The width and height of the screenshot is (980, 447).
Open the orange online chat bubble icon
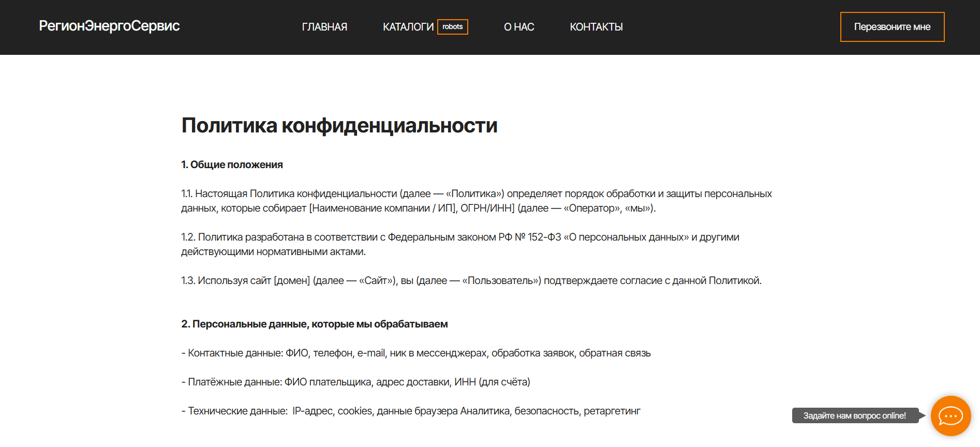951,416
